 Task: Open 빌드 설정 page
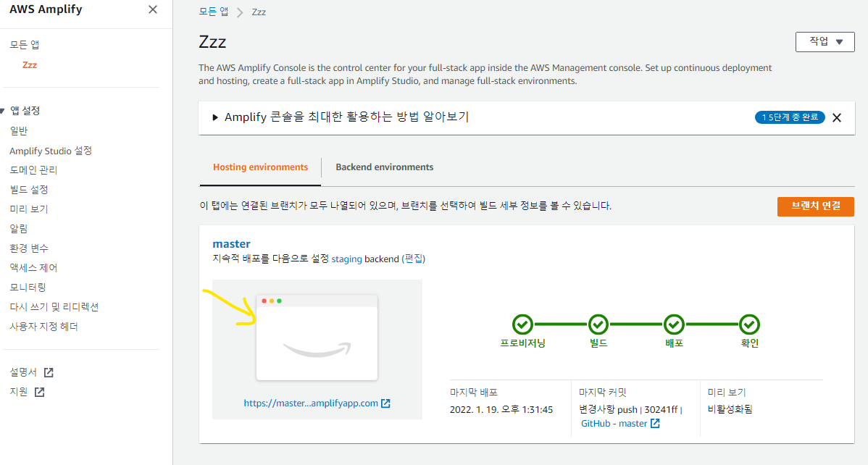pos(29,189)
